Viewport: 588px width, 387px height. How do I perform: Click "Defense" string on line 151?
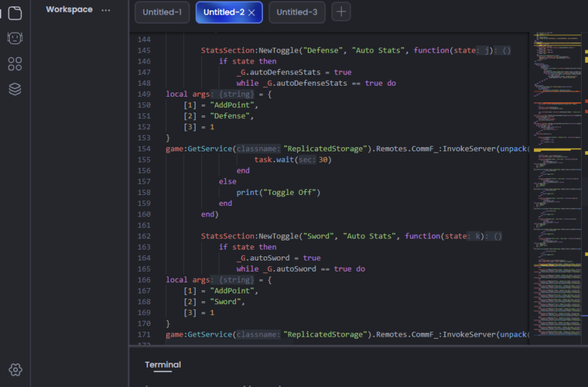tap(230, 116)
